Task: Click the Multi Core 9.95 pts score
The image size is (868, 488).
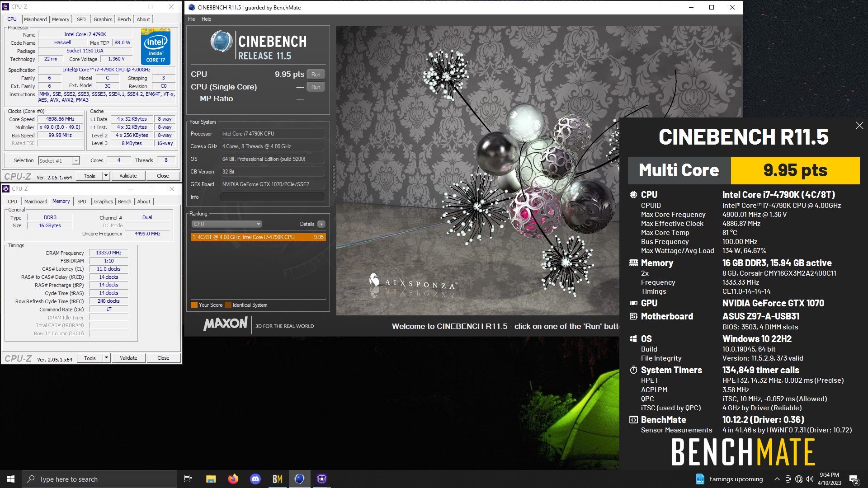Action: point(795,170)
